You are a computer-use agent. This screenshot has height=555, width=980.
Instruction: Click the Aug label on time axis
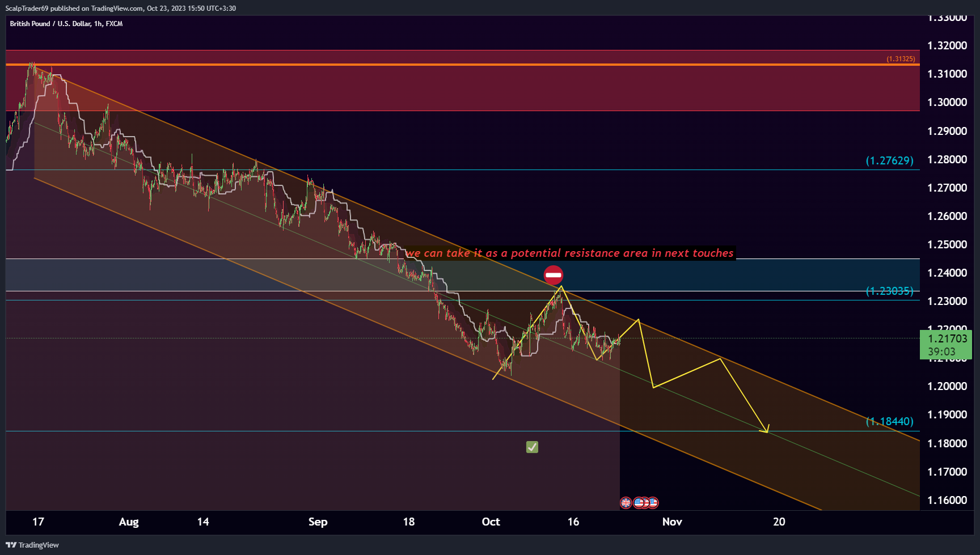[x=129, y=522]
